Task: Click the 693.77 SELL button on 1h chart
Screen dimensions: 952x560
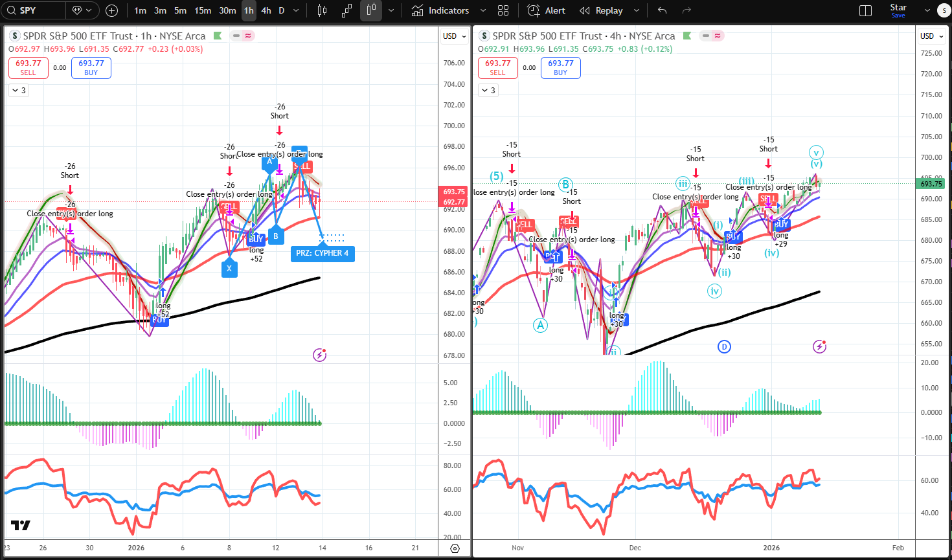Action: coord(28,67)
